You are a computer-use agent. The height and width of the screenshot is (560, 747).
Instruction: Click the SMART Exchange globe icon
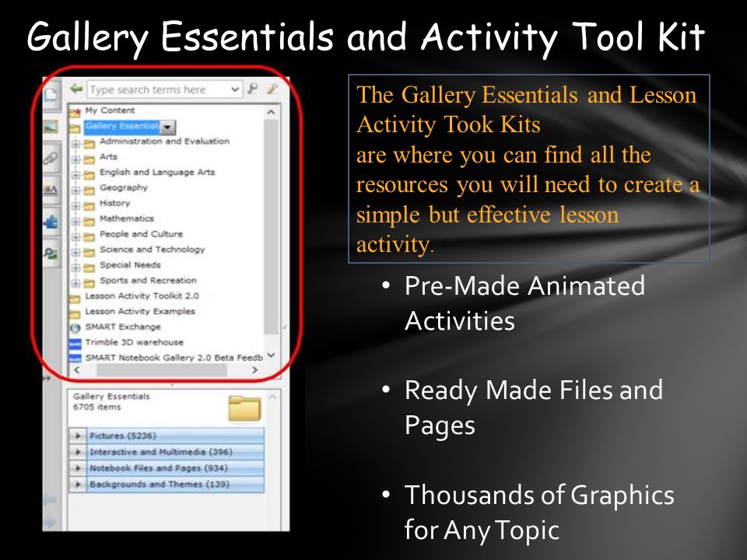click(75, 327)
